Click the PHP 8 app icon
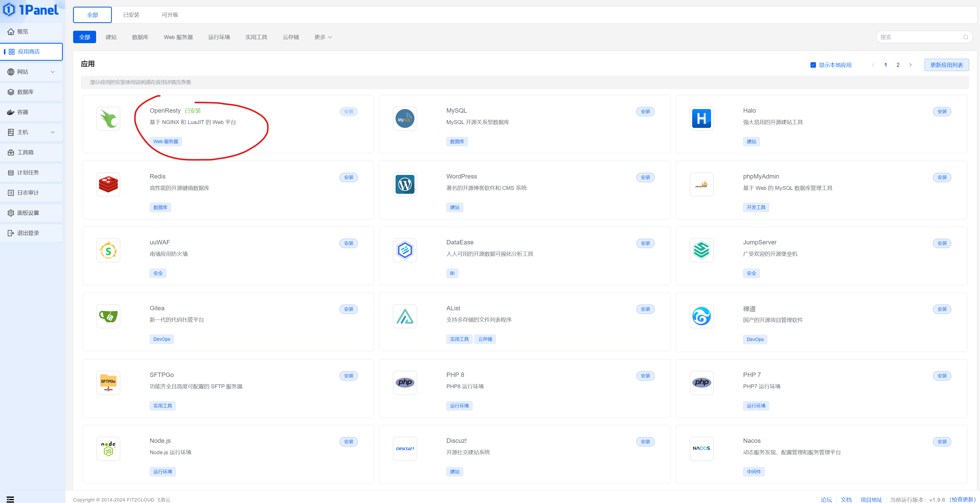The height and width of the screenshot is (503, 980). [x=405, y=383]
